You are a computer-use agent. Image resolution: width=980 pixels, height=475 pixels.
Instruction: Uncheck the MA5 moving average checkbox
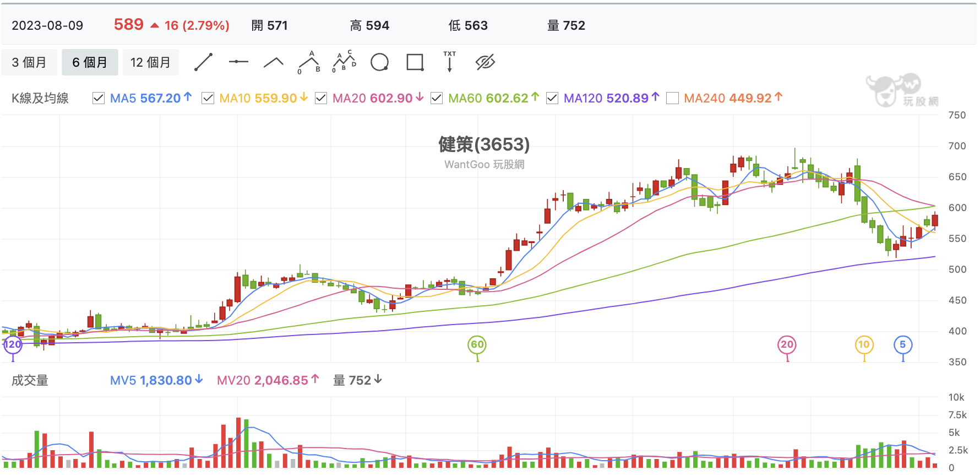(x=99, y=98)
